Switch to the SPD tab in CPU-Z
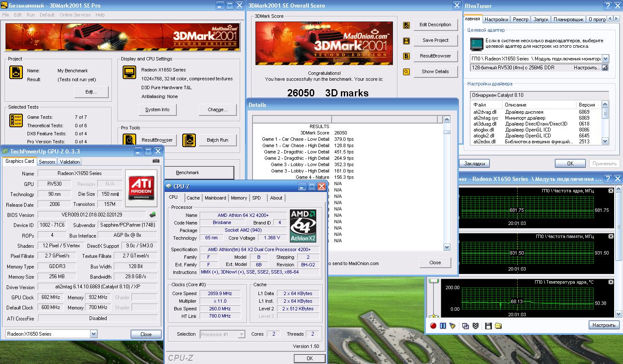Image resolution: width=623 pixels, height=364 pixels. pyautogui.click(x=256, y=198)
